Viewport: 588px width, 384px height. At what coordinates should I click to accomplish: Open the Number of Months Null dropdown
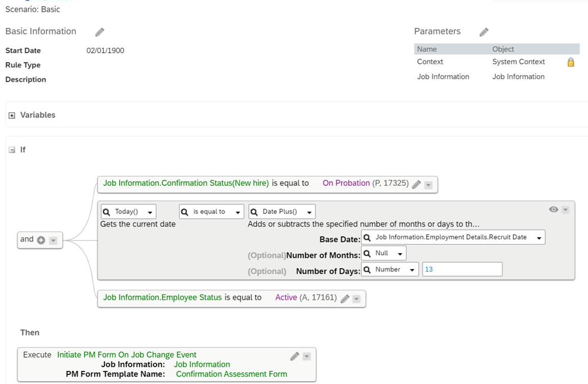click(400, 254)
